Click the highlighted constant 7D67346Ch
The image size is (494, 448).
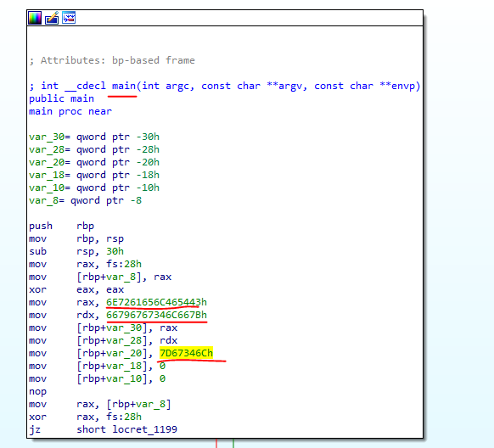tap(186, 353)
